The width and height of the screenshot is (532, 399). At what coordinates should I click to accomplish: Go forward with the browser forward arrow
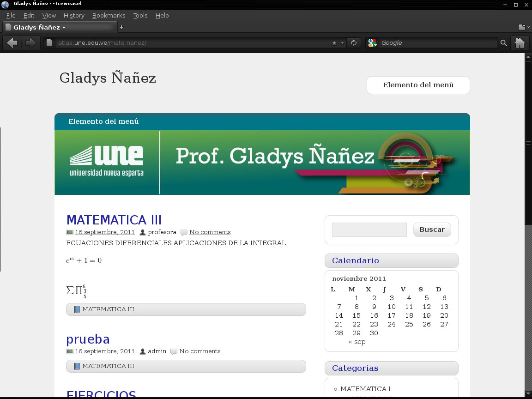[x=30, y=43]
